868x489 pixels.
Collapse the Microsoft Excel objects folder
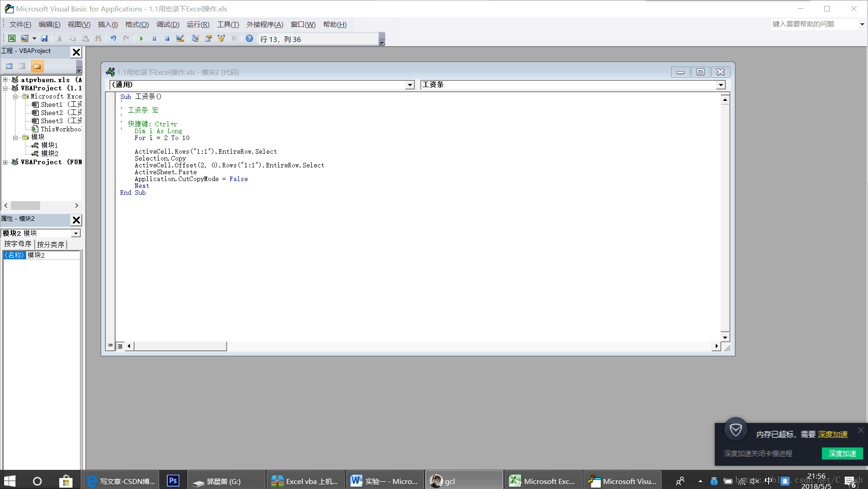(x=15, y=96)
